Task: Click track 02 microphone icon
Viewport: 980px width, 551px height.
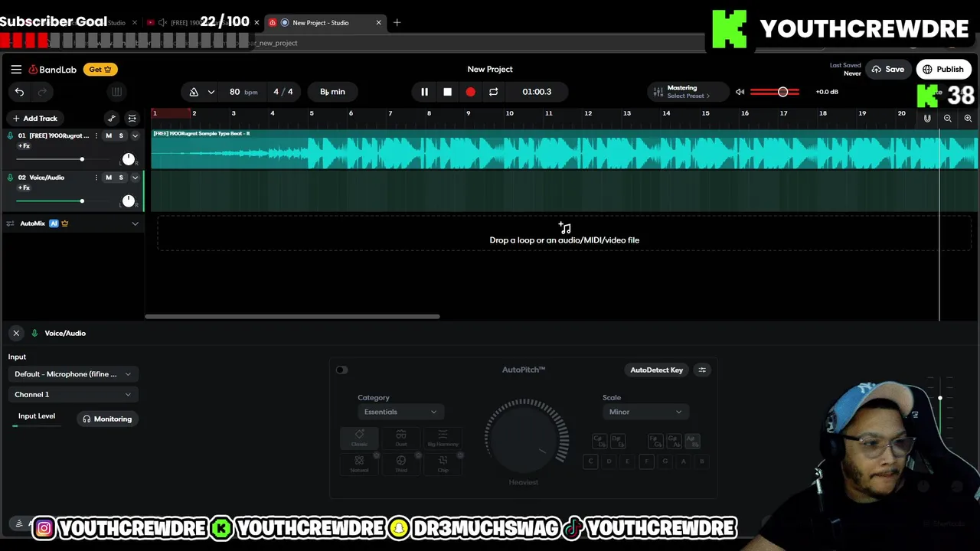Action: (x=10, y=178)
